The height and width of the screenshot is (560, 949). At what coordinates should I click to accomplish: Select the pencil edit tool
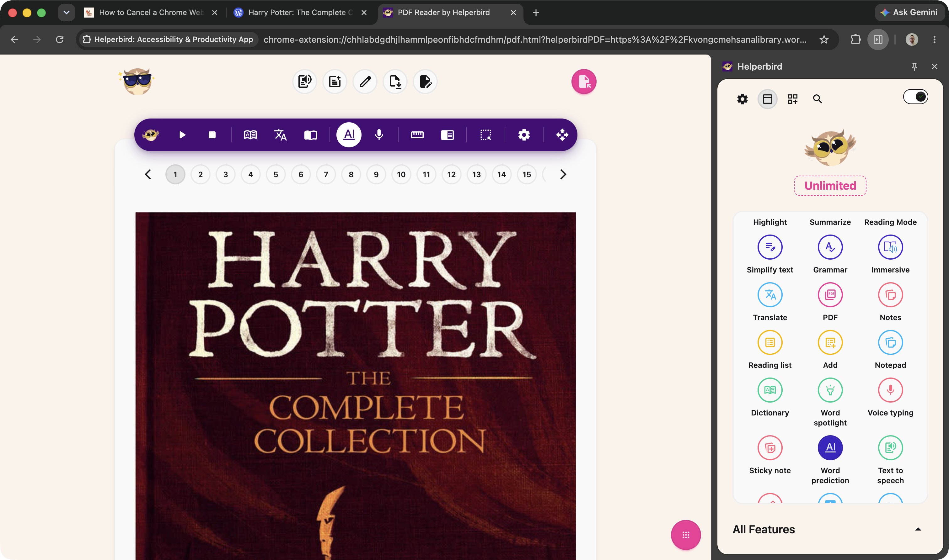click(x=365, y=82)
